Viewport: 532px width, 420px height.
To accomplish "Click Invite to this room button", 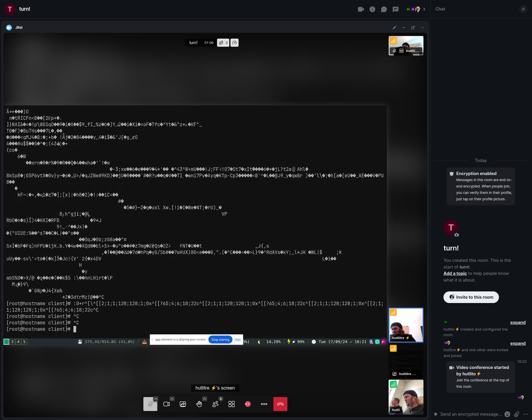I will tap(471, 297).
